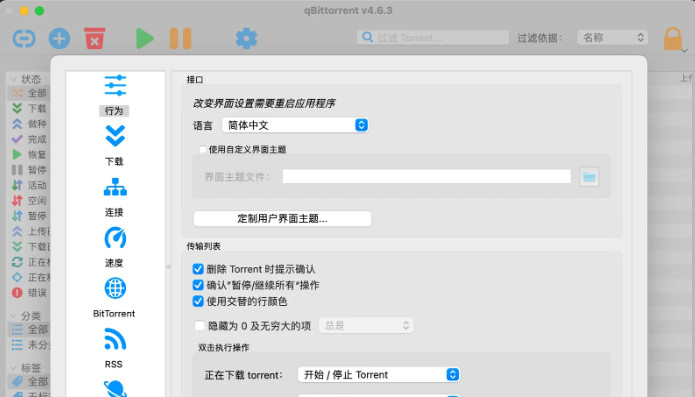The height and width of the screenshot is (397, 695).
Task: Expand the toolbar overflow chevron beside lock
Action: coord(685,51)
